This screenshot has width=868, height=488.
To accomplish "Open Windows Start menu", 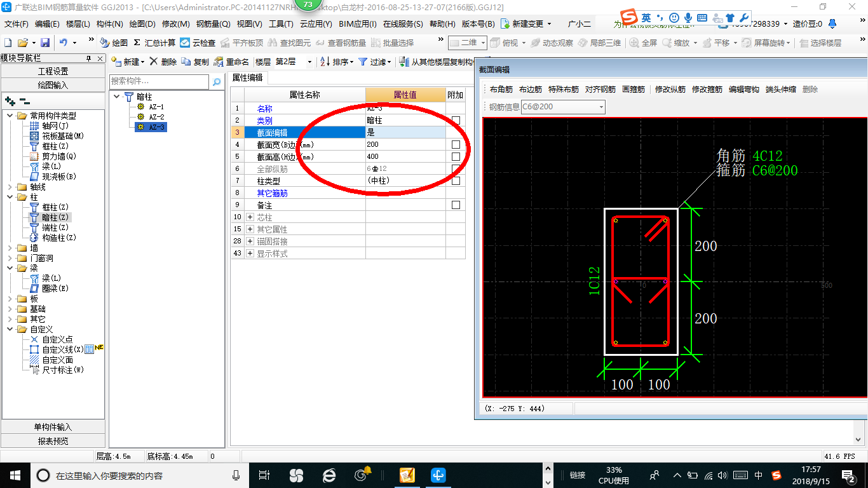I will pyautogui.click(x=15, y=475).
